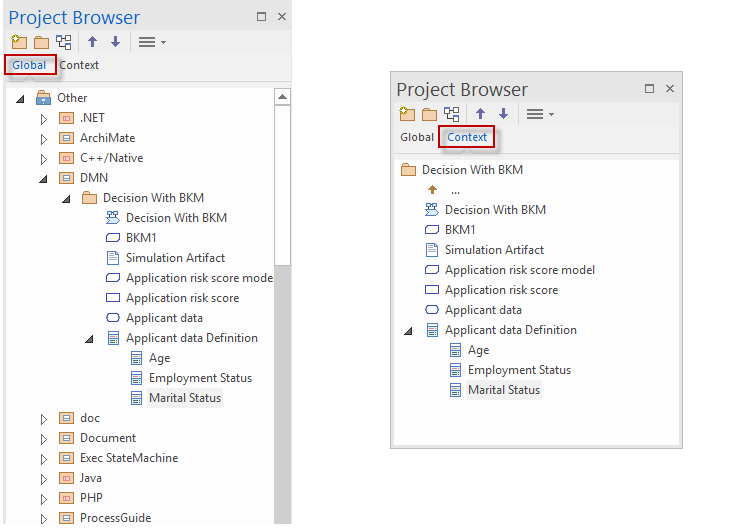
Task: Click the scroll up arrow of left tree
Action: point(283,97)
